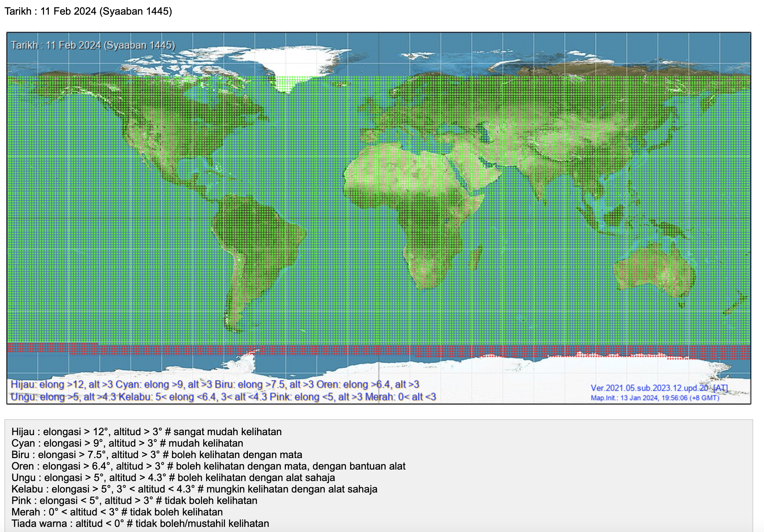
Task: Click the in-map legend line starting with Ungu
Action: [x=223, y=397]
